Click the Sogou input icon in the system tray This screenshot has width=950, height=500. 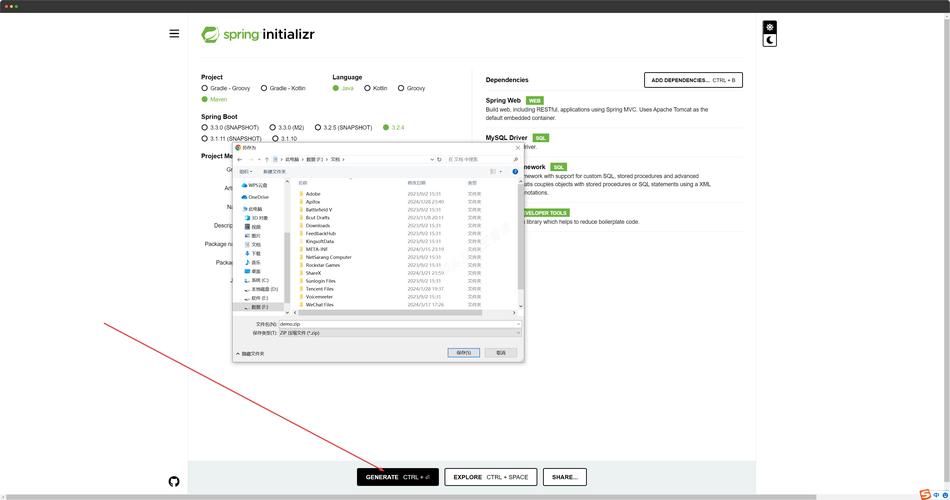[x=925, y=495]
